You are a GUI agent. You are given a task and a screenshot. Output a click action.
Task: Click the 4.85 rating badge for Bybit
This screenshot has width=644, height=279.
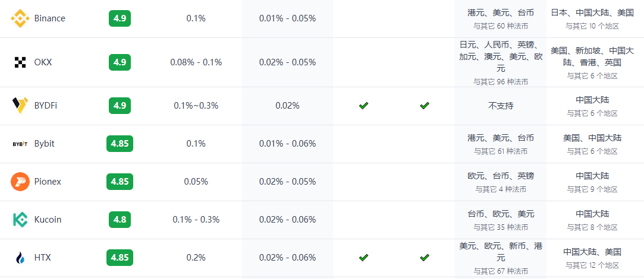point(120,144)
